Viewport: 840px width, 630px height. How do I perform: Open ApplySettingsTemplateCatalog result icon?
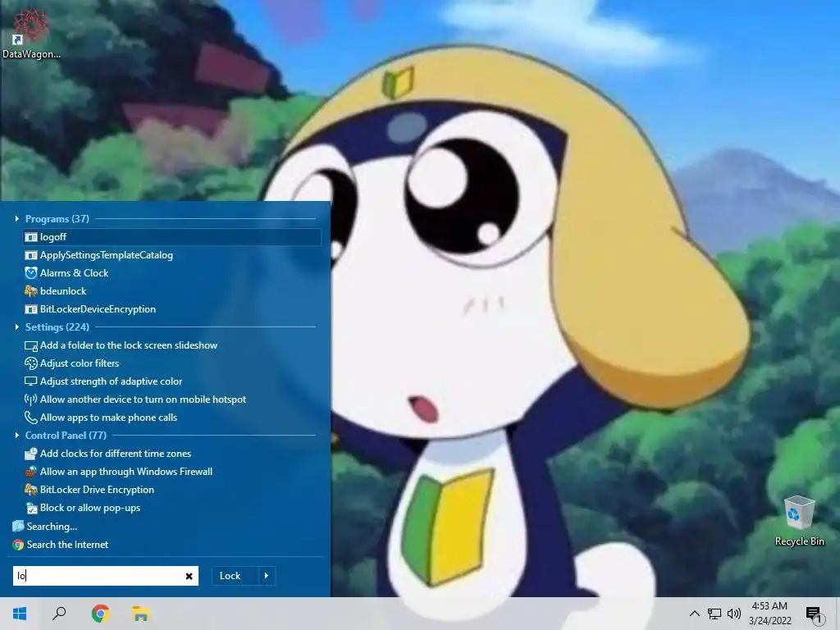click(31, 255)
